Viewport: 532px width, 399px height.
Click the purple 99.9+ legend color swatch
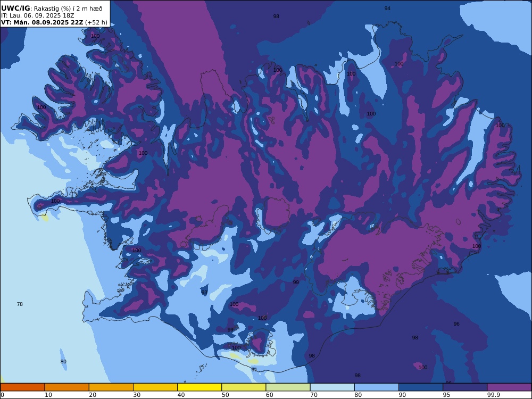pyautogui.click(x=509, y=387)
